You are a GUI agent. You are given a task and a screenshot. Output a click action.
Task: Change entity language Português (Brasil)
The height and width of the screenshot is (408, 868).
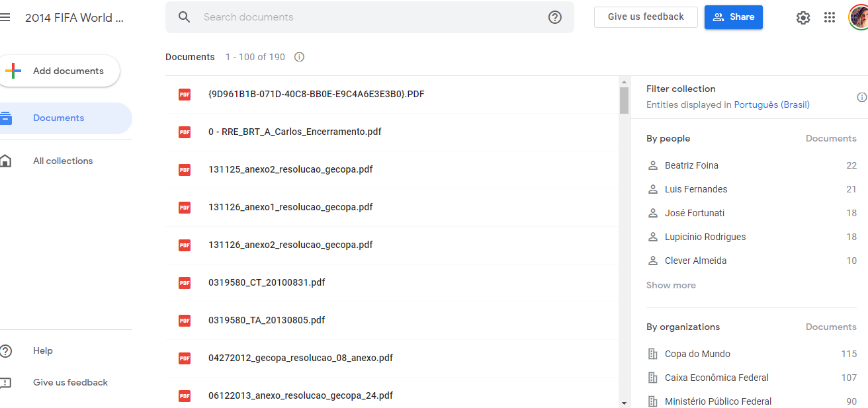click(x=771, y=104)
